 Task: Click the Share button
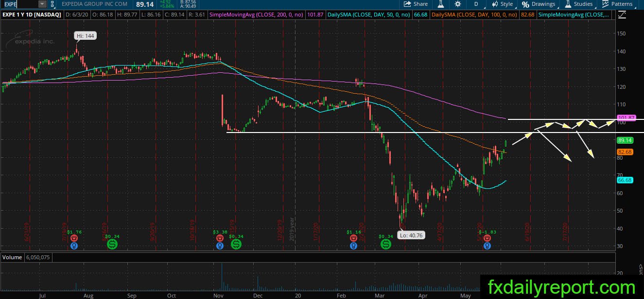416,4
